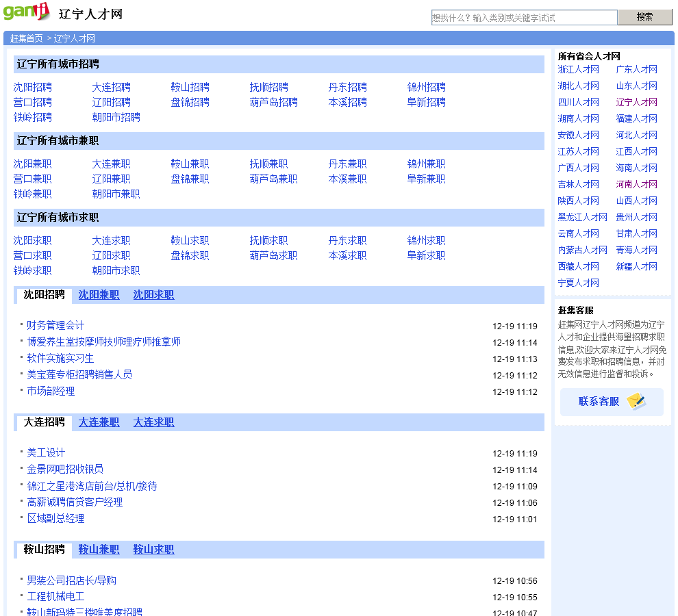The height and width of the screenshot is (616, 678).
Task: Go to 本溪求职
Action: (347, 256)
